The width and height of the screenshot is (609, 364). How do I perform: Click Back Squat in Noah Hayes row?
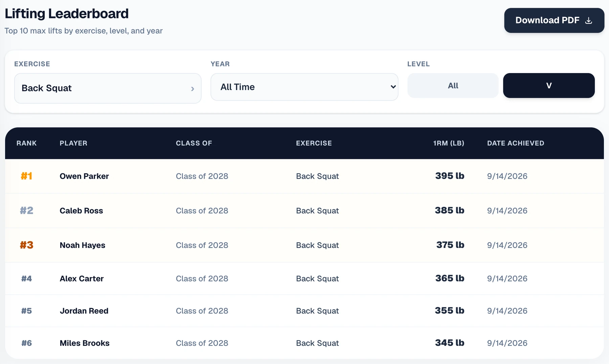point(317,245)
